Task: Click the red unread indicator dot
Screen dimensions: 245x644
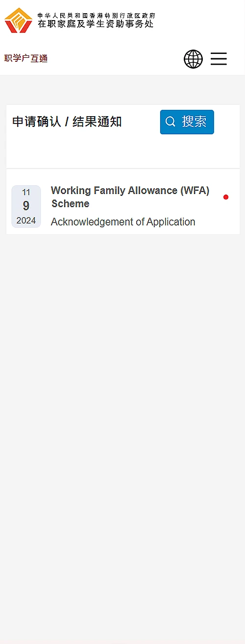Action: [x=226, y=197]
